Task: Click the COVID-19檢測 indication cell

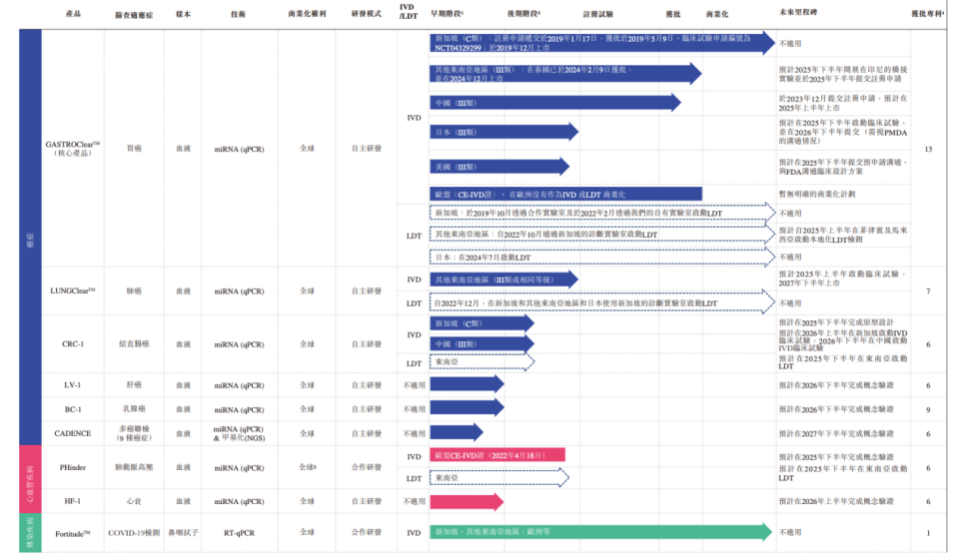Action: [x=134, y=533]
